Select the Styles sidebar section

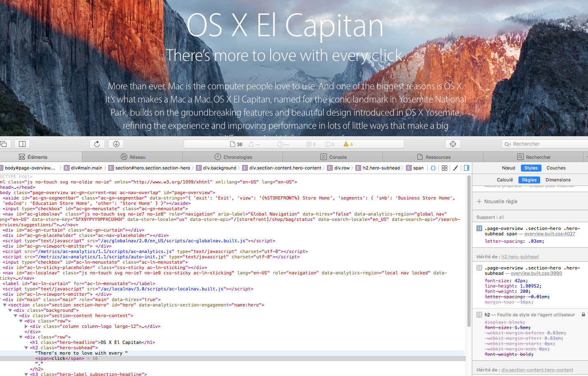click(531, 168)
